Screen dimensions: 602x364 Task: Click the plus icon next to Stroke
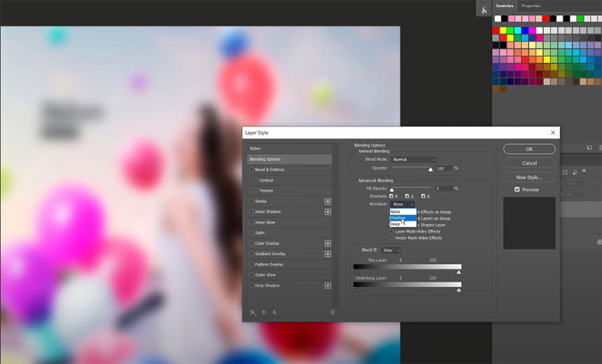[328, 202]
